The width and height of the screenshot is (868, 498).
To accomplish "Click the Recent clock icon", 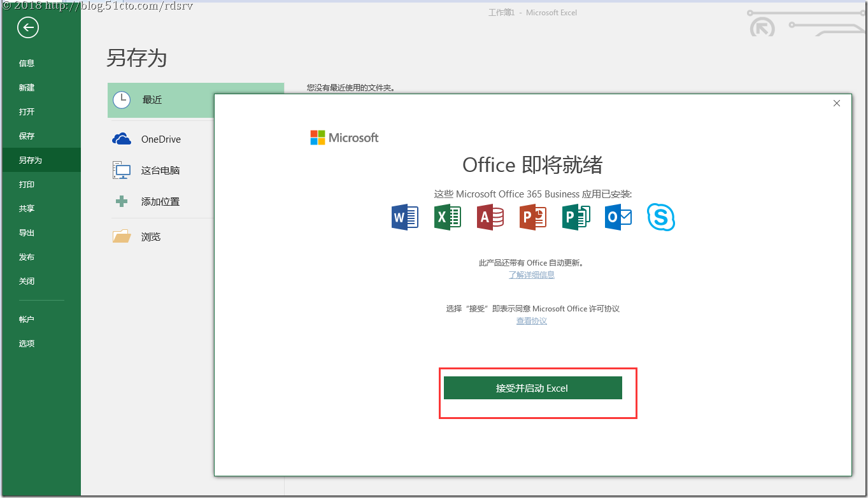I will pyautogui.click(x=122, y=100).
